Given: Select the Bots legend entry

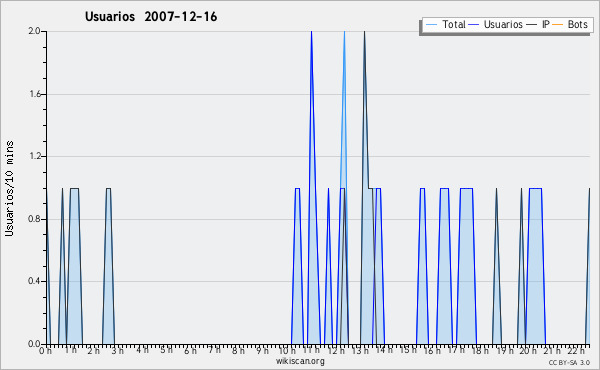Looking at the screenshot, I should click(x=570, y=24).
